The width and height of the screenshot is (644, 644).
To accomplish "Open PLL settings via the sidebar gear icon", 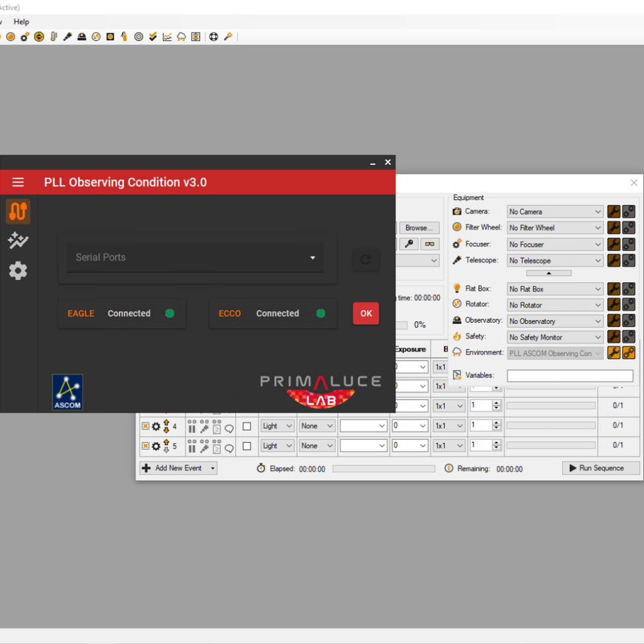I will [18, 271].
